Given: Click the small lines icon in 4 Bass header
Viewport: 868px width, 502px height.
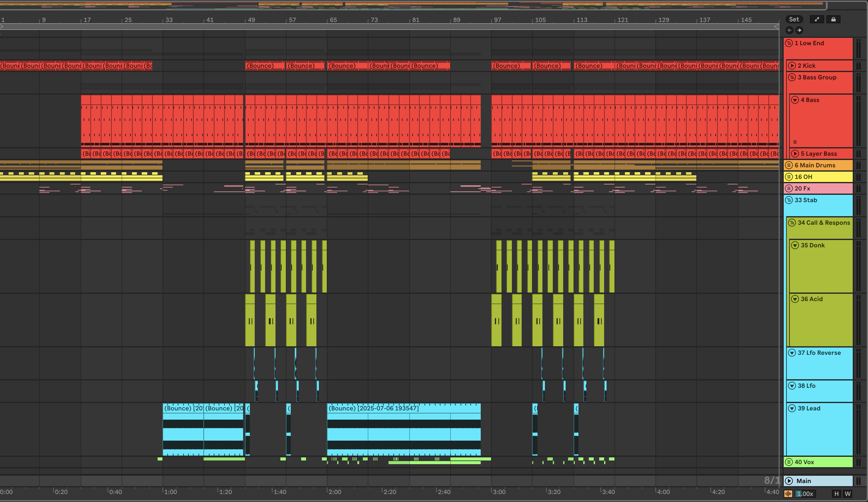Looking at the screenshot, I should point(795,142).
